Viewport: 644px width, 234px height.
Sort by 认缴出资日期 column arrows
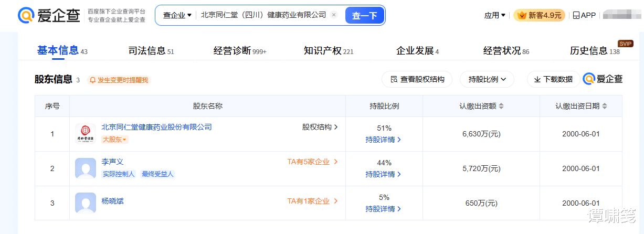click(x=605, y=106)
